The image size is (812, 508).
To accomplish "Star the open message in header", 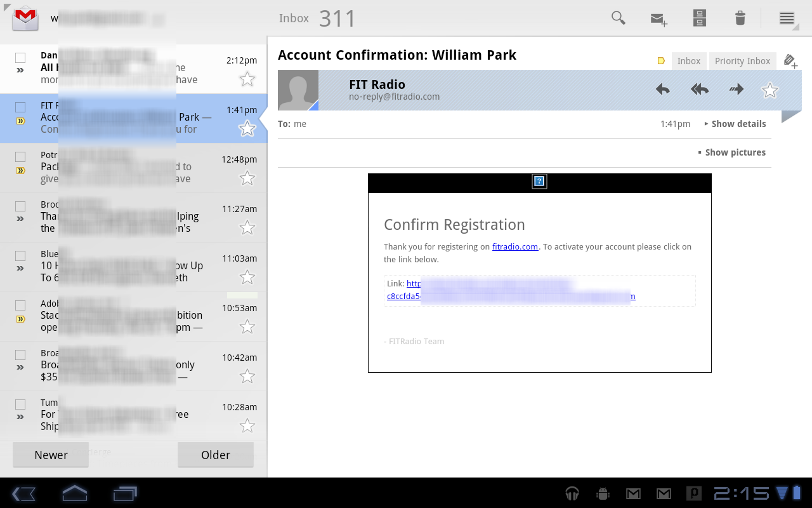I will pos(769,90).
